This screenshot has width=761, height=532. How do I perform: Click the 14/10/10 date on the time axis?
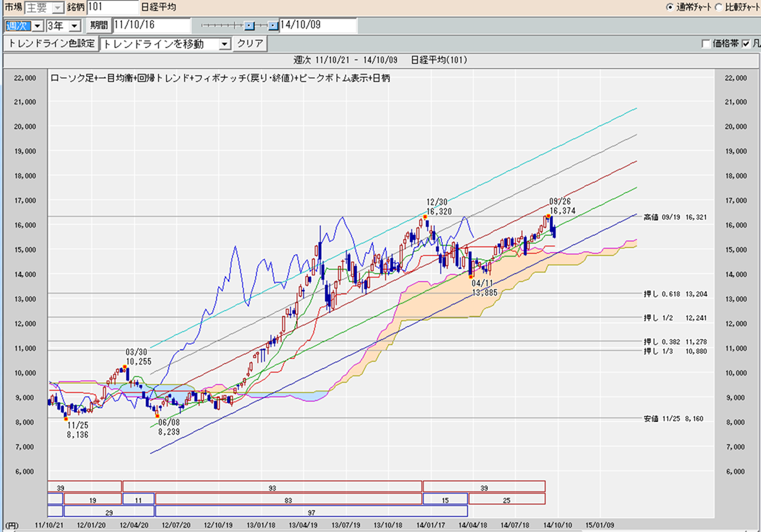pyautogui.click(x=558, y=525)
